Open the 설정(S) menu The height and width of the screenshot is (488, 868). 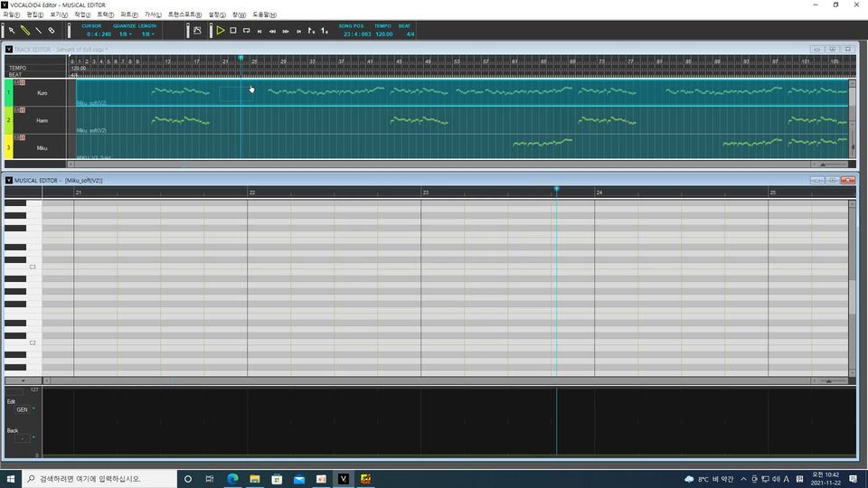(216, 15)
